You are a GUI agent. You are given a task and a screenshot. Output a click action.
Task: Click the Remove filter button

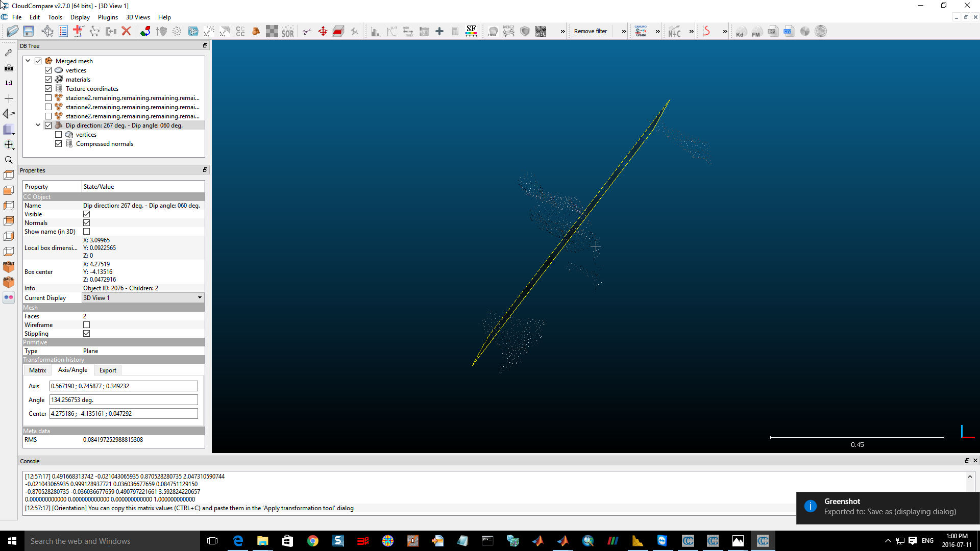[591, 32]
